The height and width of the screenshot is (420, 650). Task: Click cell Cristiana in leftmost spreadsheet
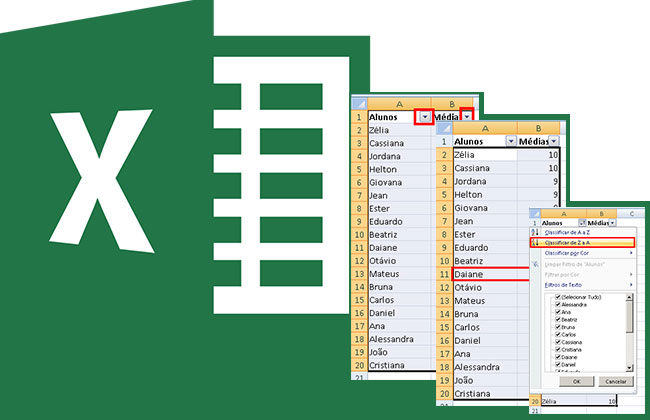(x=399, y=365)
